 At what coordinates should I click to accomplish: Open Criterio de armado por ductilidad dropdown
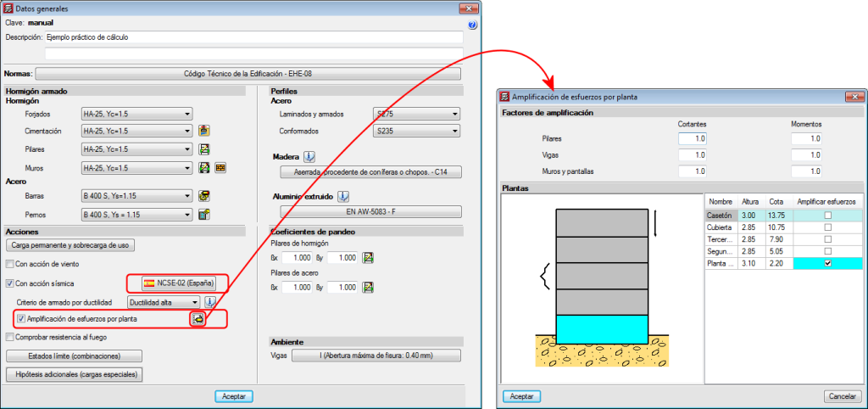click(x=164, y=302)
